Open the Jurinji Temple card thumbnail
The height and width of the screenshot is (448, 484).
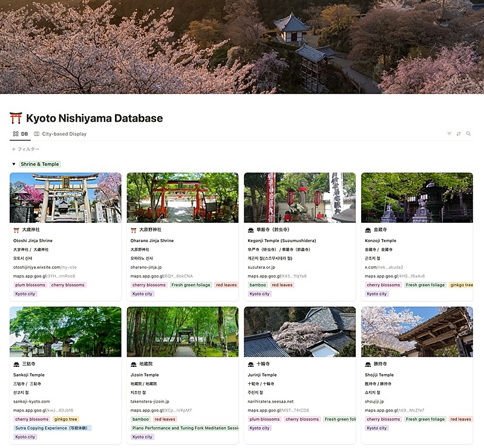click(299, 332)
